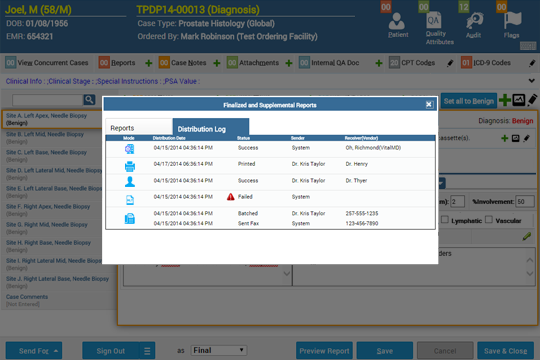Open Attachments in toolbar

pos(253,63)
